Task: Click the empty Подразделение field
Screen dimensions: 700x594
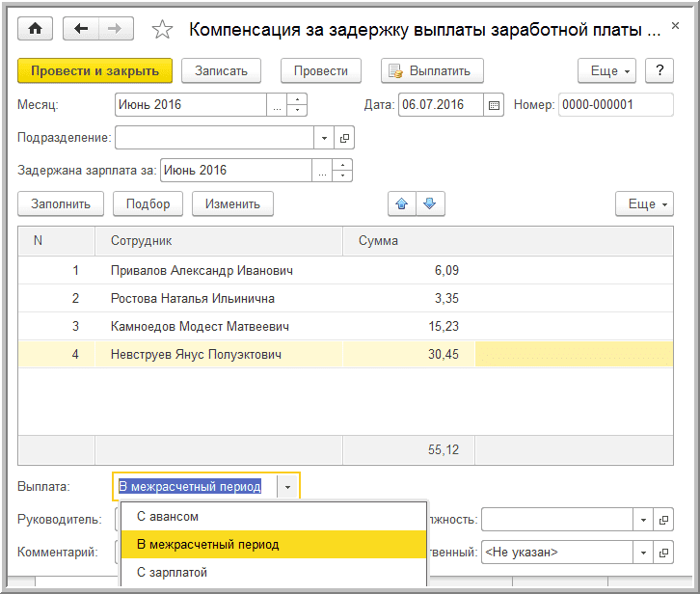Action: point(214,138)
